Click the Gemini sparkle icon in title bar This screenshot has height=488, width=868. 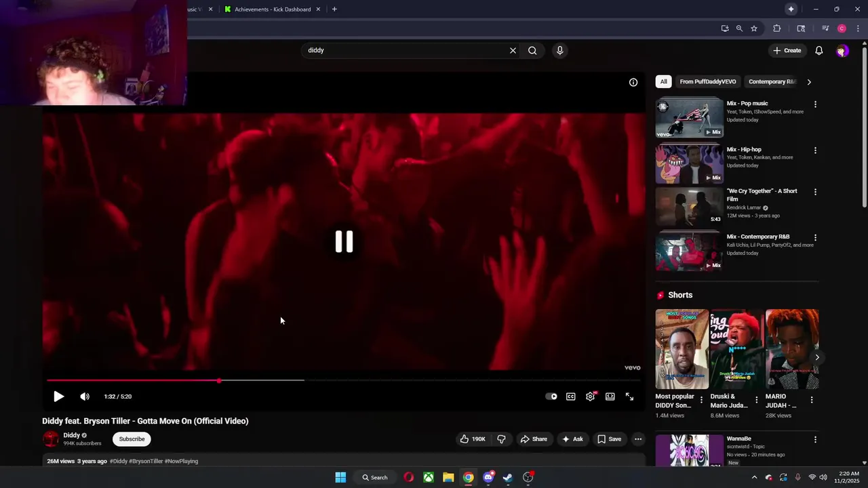791,9
